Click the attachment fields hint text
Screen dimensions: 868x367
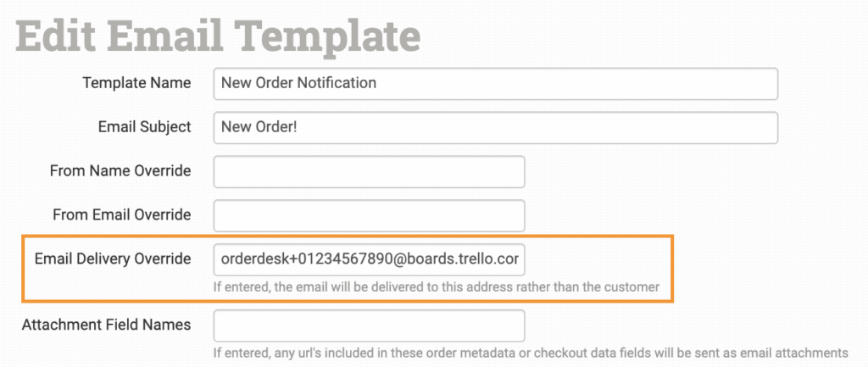530,353
